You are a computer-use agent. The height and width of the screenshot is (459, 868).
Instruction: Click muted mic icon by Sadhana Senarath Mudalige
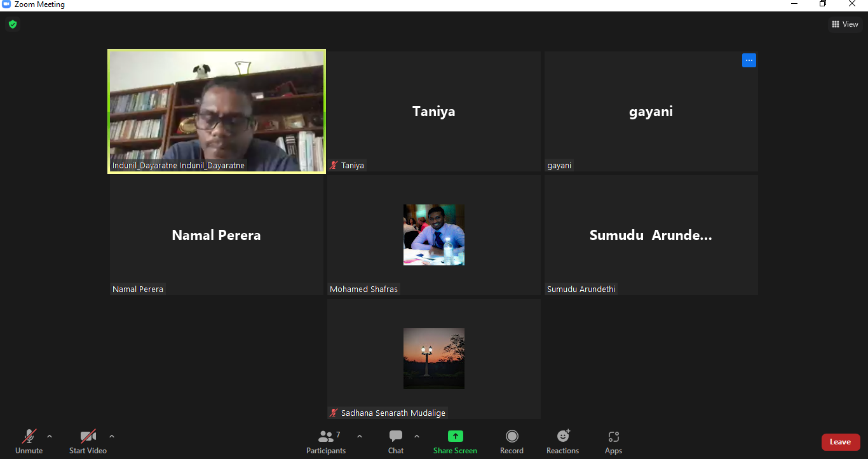pos(334,413)
